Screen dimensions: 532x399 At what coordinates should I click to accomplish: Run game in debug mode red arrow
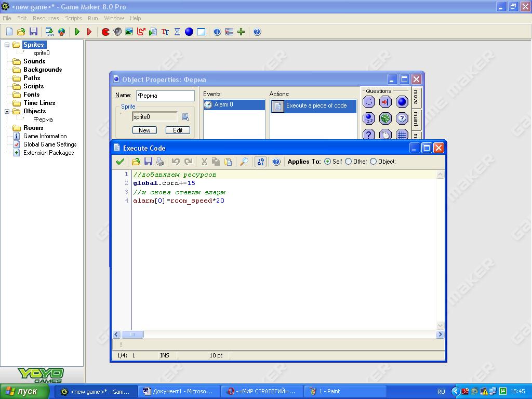click(x=89, y=32)
